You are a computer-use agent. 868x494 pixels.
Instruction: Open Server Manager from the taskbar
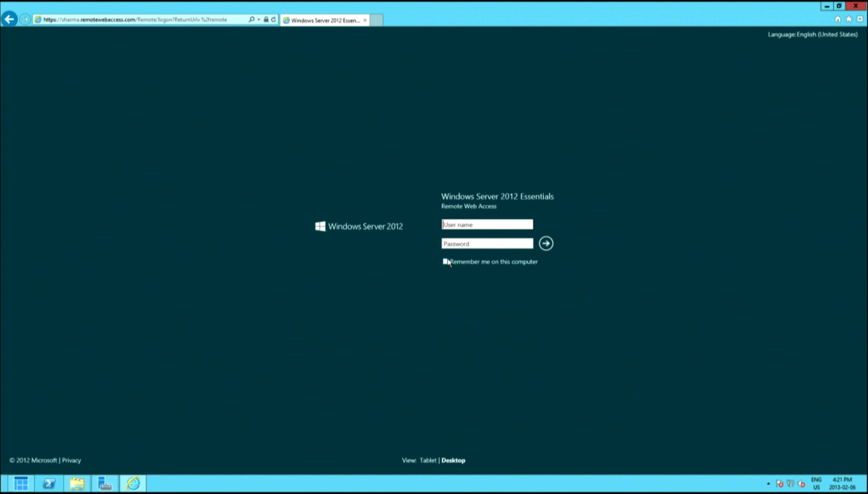pos(105,484)
